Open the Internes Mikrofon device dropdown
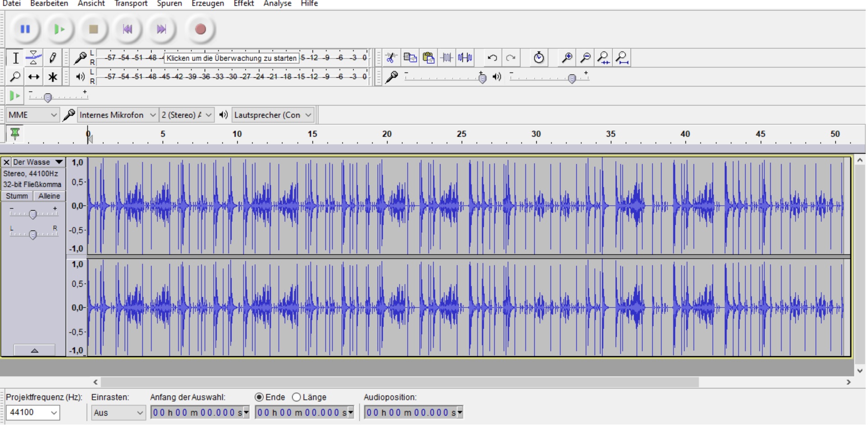This screenshot has width=868, height=444. [117, 115]
